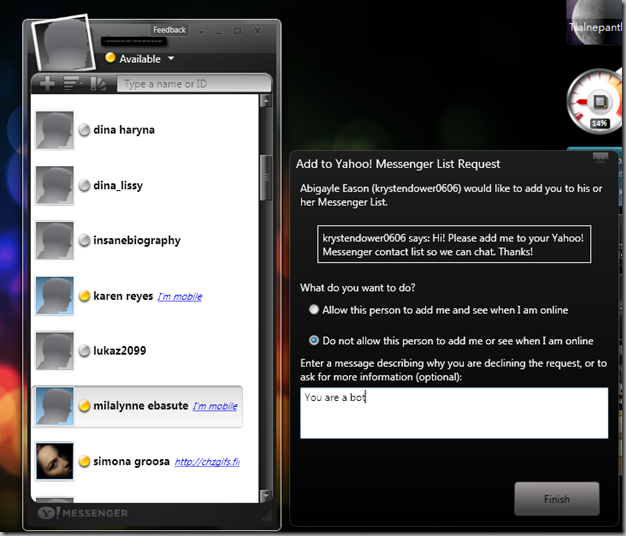Select contact milalynne ebasute

pos(138,406)
